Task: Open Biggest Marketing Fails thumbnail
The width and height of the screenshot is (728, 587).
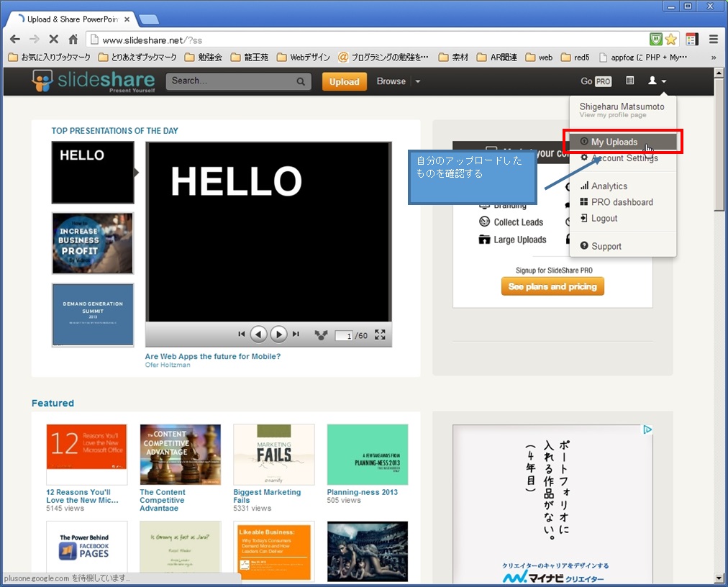Action: pyautogui.click(x=274, y=454)
